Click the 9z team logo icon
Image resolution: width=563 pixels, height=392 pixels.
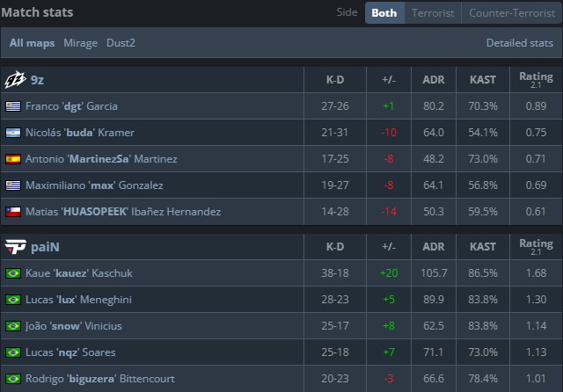click(15, 80)
